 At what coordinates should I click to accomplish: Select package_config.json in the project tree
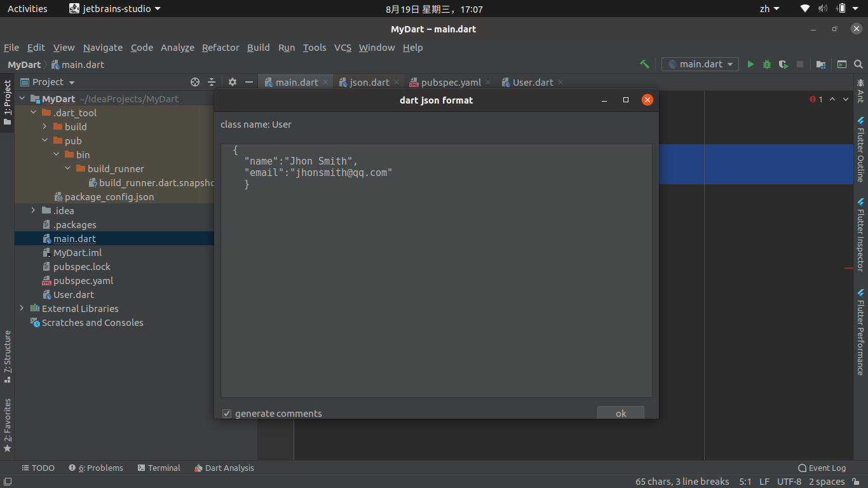(x=109, y=197)
